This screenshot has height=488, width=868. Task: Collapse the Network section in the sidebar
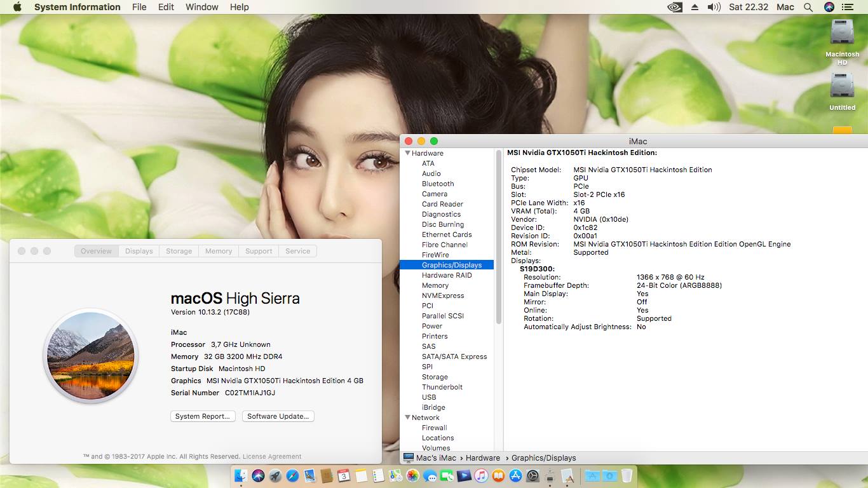coord(407,417)
